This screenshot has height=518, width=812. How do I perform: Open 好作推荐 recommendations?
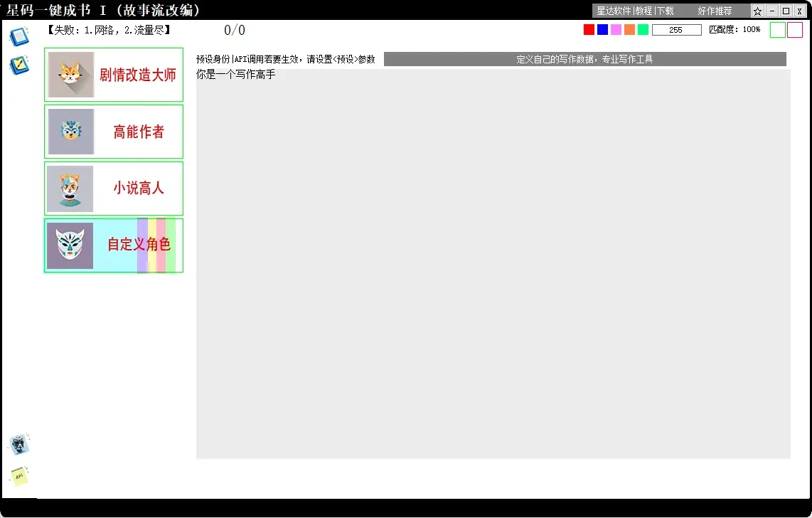[715, 11]
